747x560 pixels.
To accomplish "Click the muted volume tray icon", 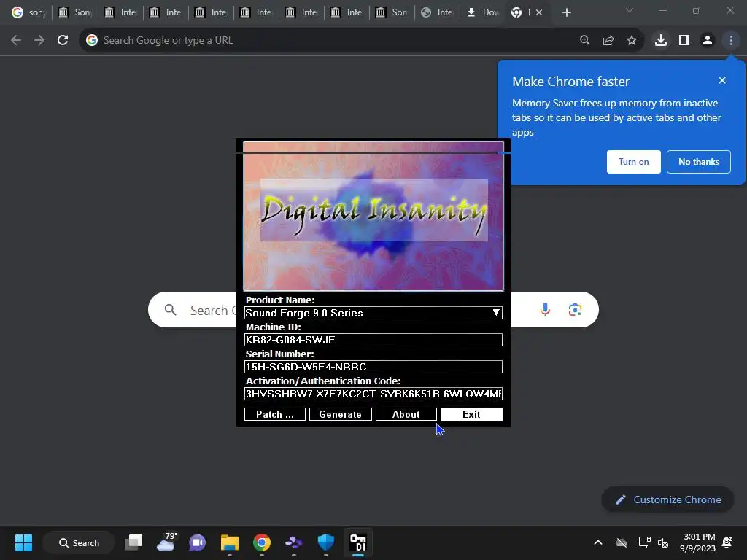I will pos(662,542).
